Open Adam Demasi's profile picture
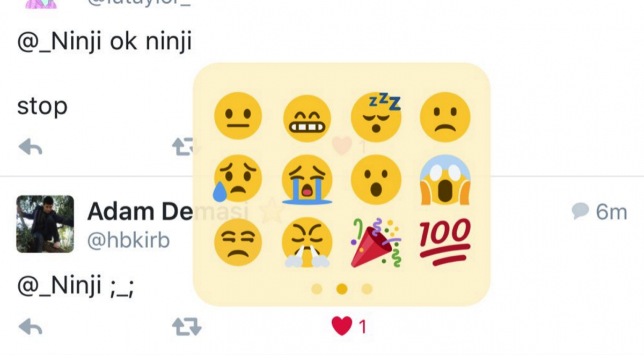The width and height of the screenshot is (644, 355). coord(45,224)
